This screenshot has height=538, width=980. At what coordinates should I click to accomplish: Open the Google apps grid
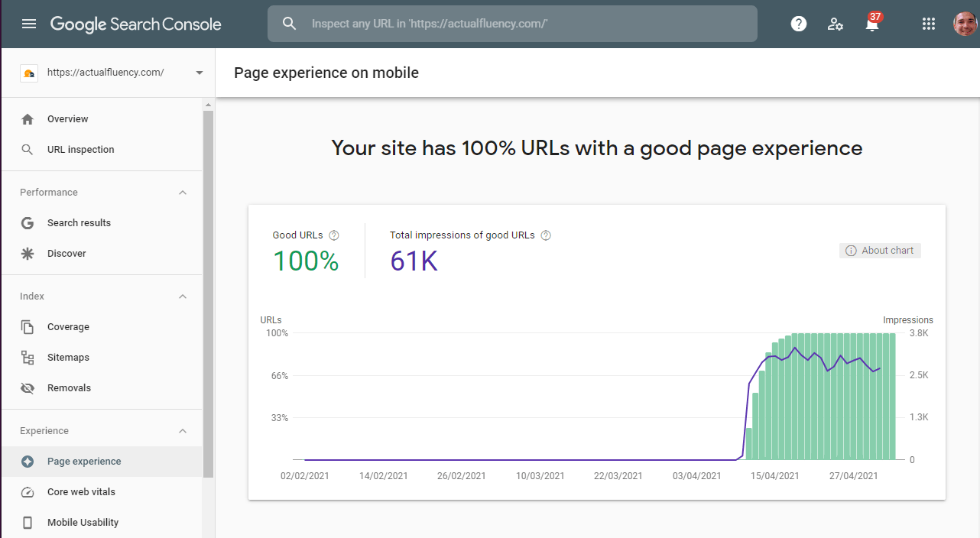point(929,24)
